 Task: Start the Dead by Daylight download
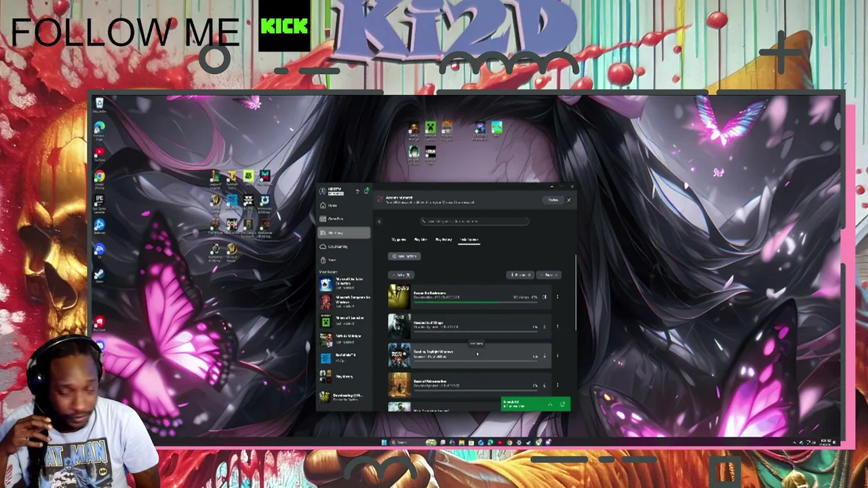click(x=545, y=356)
